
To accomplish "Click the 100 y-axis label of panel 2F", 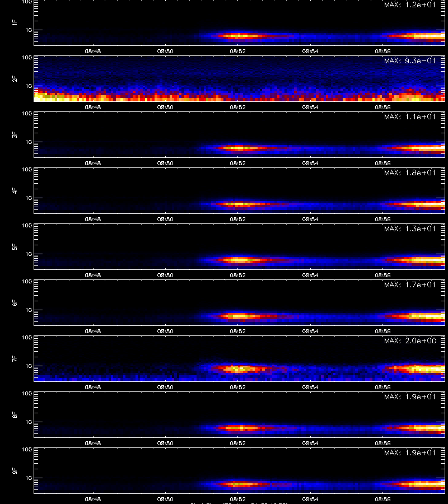I will point(27,58).
